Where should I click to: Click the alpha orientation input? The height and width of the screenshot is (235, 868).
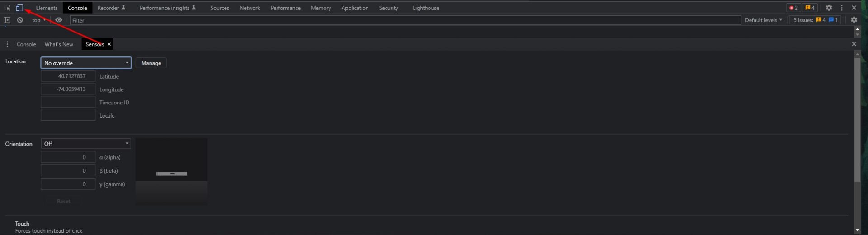[68, 157]
